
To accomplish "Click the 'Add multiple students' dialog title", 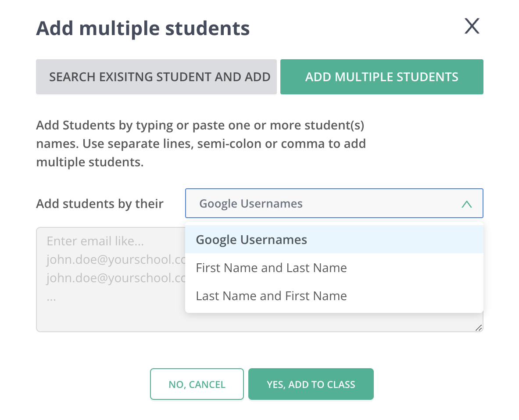I will click(143, 28).
